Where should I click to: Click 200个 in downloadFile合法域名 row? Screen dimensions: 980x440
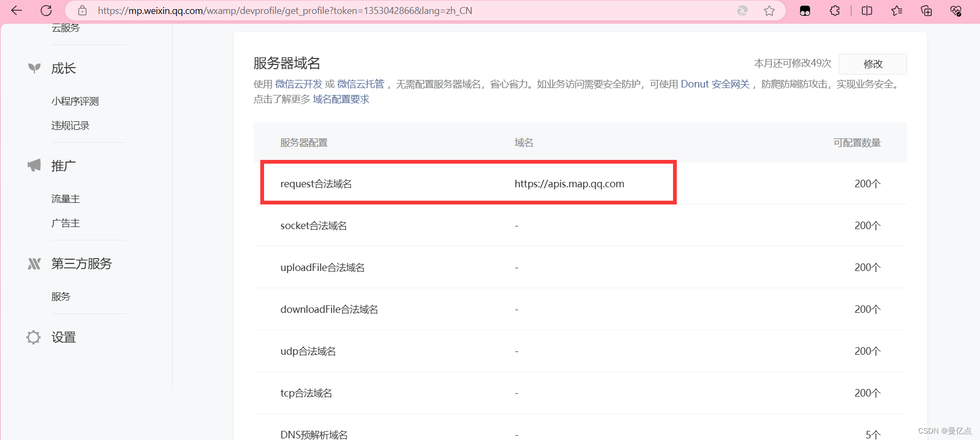point(868,310)
